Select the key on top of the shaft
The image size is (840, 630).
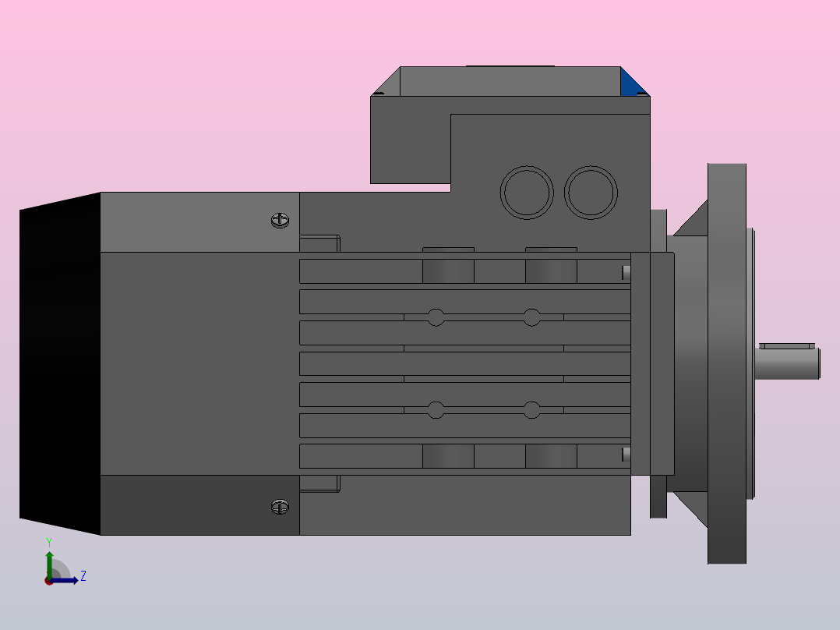[x=787, y=346]
